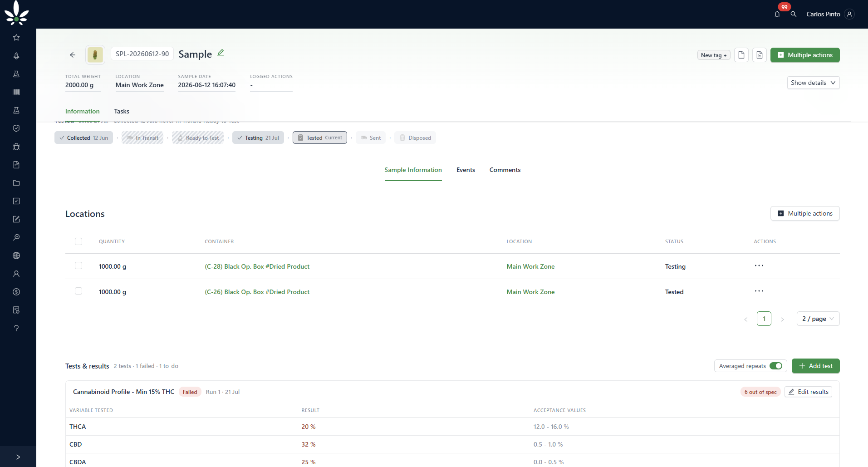Check the C-26 container row checkbox
Image resolution: width=868 pixels, height=467 pixels.
tap(78, 291)
